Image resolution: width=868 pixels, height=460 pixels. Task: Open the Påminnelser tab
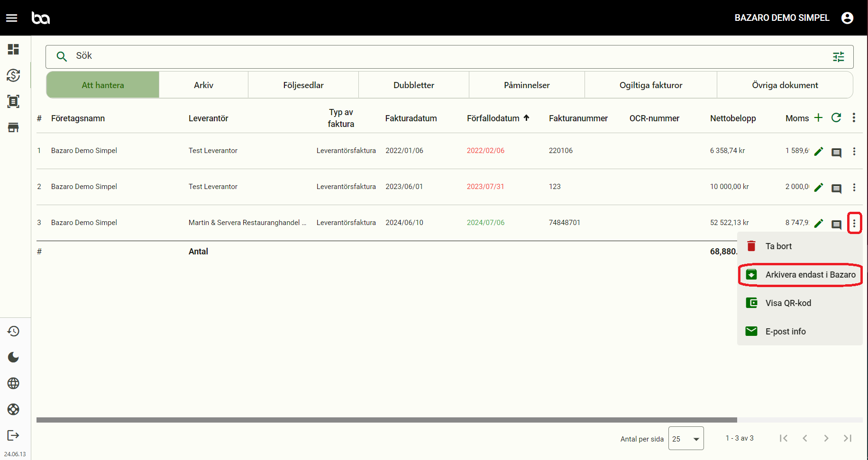527,85
